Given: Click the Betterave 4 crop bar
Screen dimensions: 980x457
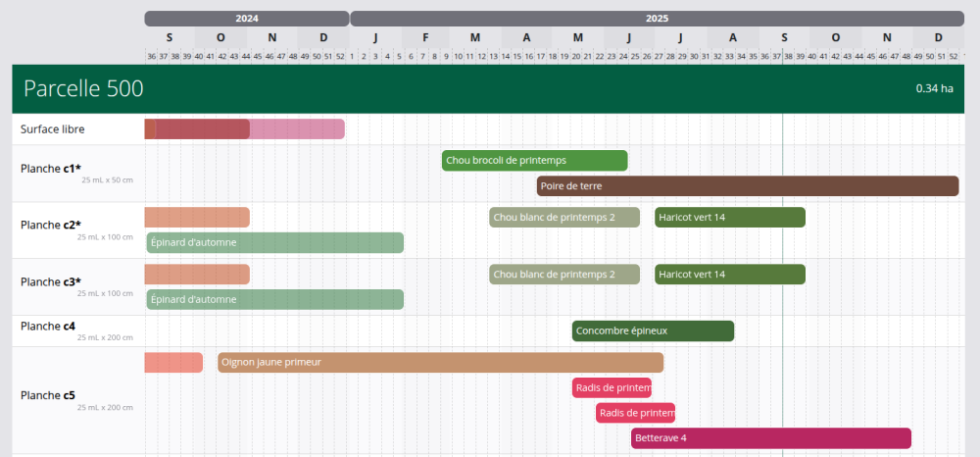Looking at the screenshot, I should [770, 438].
